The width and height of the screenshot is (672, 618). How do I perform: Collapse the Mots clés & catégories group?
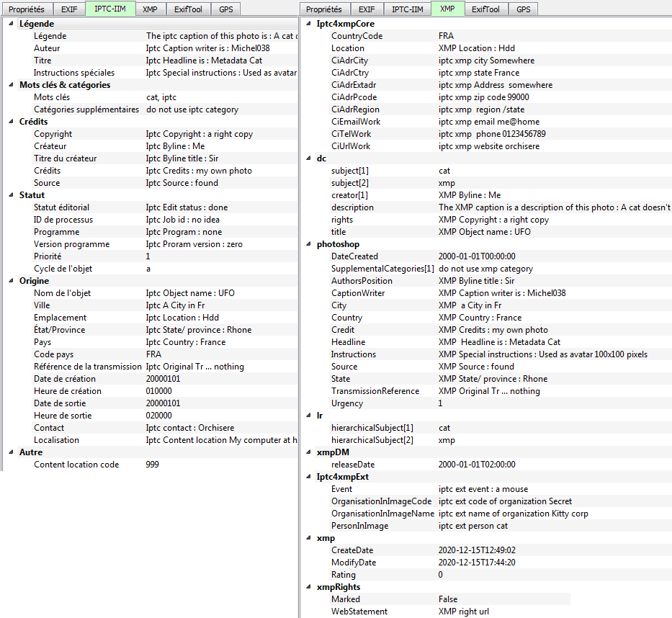pos(11,85)
